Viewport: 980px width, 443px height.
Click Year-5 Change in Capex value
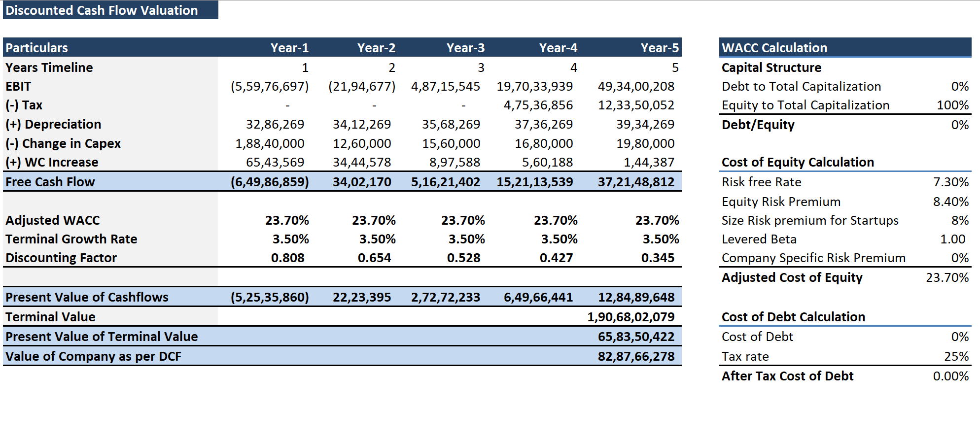[645, 144]
